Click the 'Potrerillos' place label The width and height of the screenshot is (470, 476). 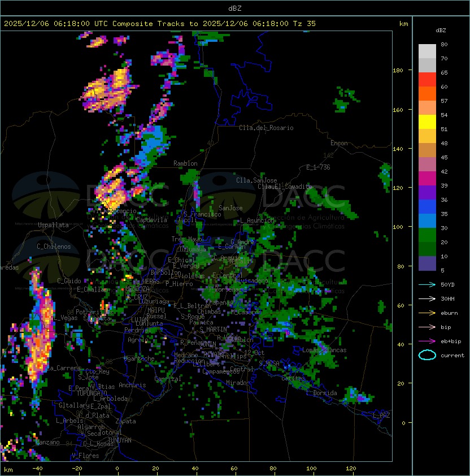coord(94,312)
